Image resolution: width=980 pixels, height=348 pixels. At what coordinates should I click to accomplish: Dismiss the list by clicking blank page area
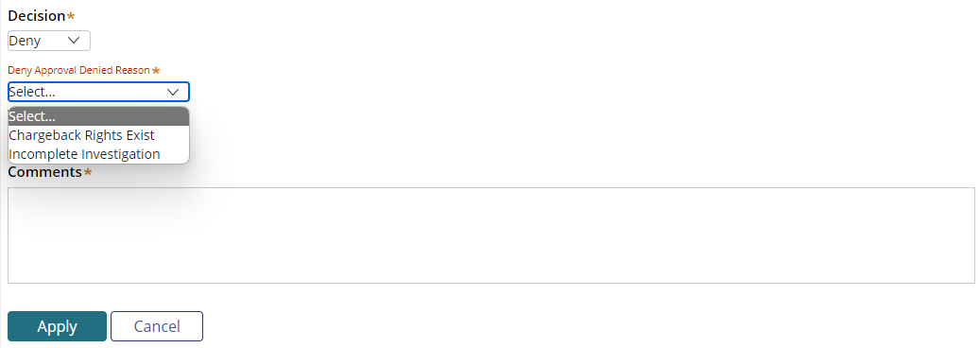[562, 94]
